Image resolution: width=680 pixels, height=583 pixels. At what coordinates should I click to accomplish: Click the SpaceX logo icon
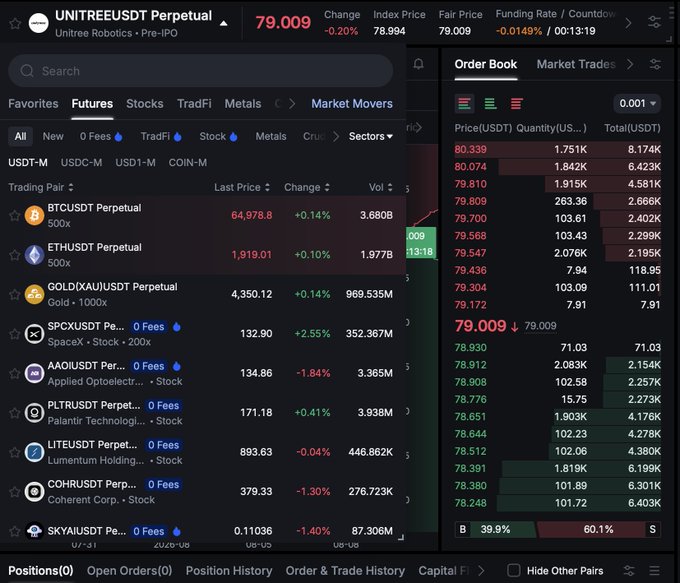34,334
